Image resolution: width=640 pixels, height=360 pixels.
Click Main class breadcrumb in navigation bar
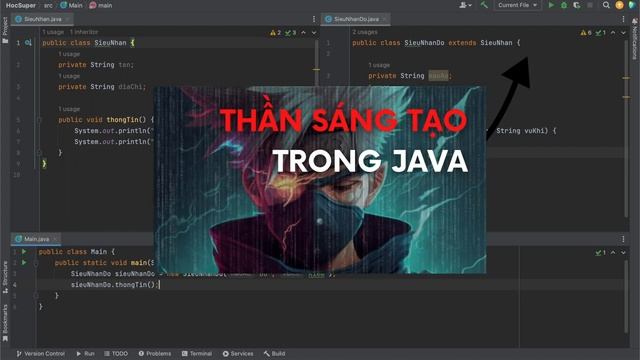[71, 5]
